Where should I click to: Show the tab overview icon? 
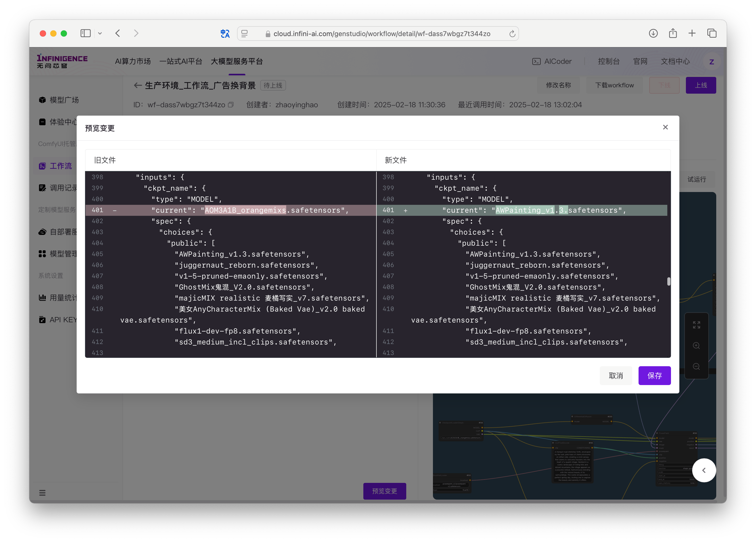point(712,33)
